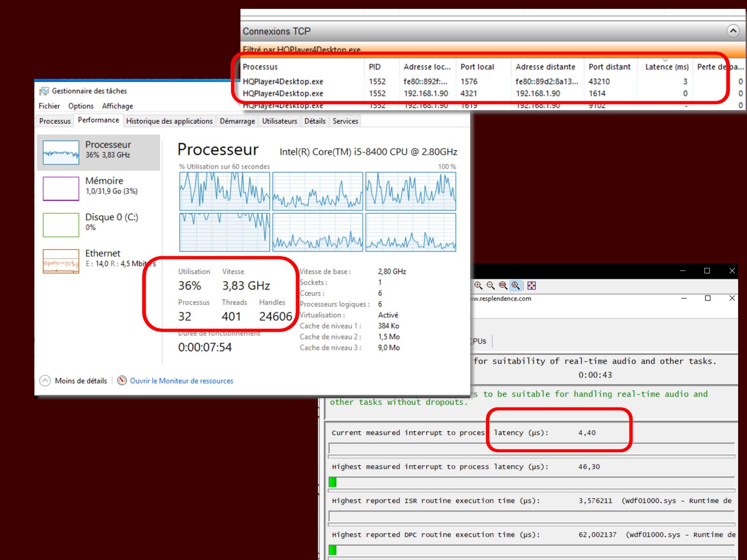Click Ouvrir le Moniteur de ressources link
The width and height of the screenshot is (747, 560).
click(181, 381)
